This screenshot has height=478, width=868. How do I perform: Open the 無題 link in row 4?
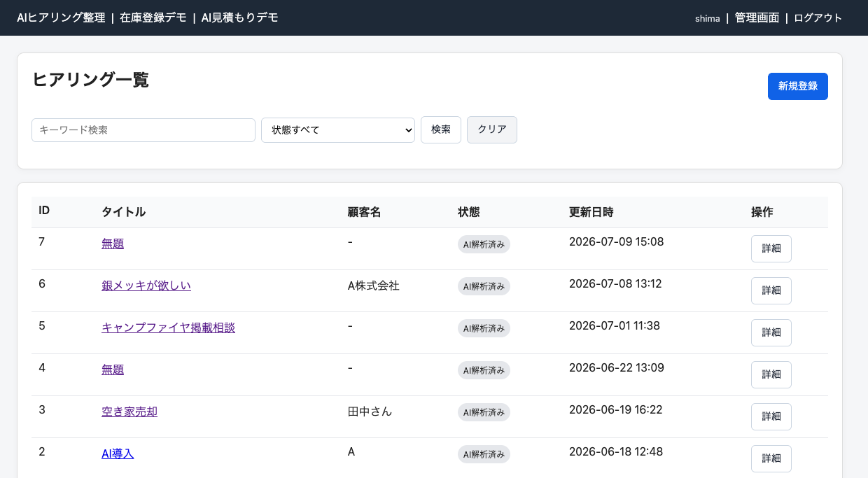[113, 370]
